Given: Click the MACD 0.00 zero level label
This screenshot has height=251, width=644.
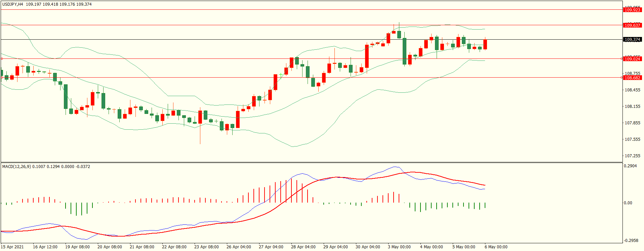Looking at the screenshot, I should [628, 203].
